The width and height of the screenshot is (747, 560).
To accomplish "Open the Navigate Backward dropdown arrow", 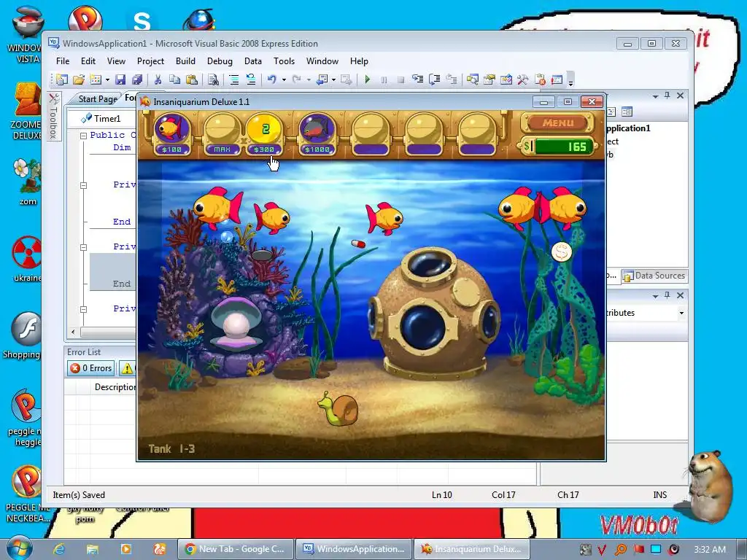I will [x=334, y=80].
